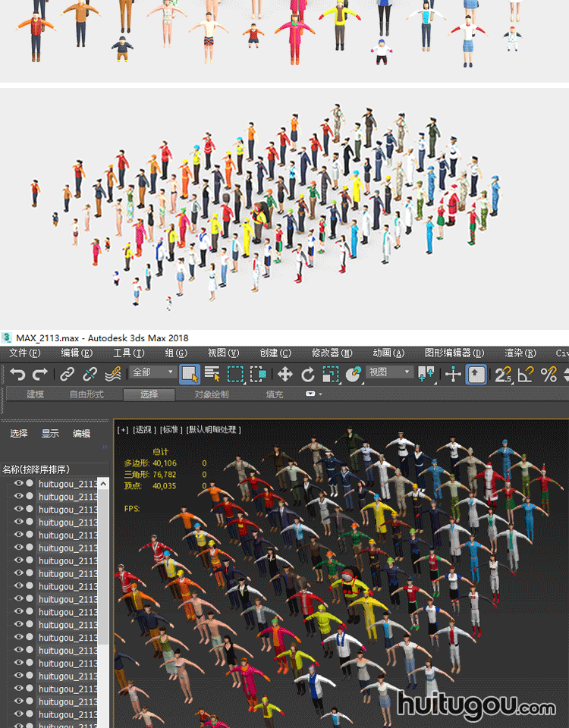
Task: Click the [透视] viewport label
Action: (x=143, y=430)
